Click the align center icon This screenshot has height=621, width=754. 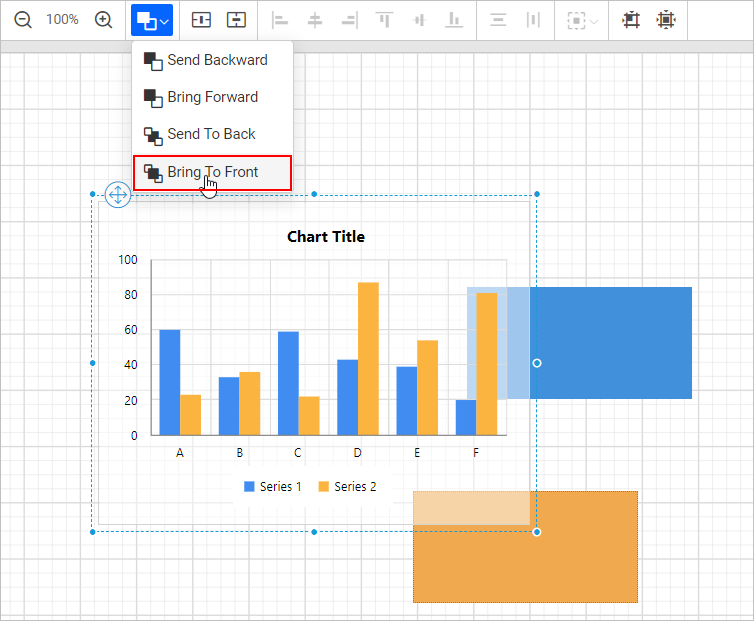click(314, 20)
